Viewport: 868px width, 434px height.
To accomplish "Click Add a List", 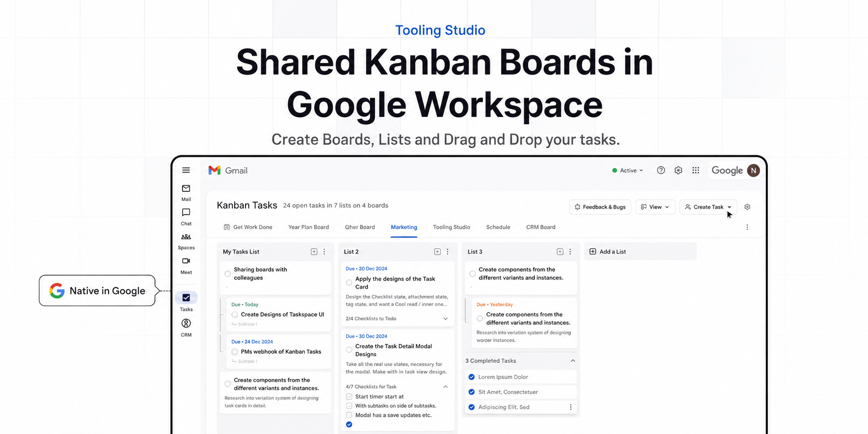I will tap(640, 251).
